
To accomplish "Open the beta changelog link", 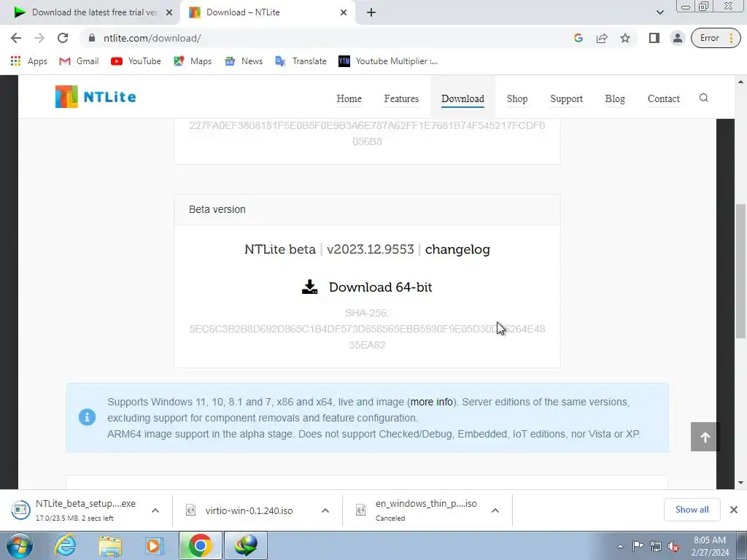I will pyautogui.click(x=457, y=249).
